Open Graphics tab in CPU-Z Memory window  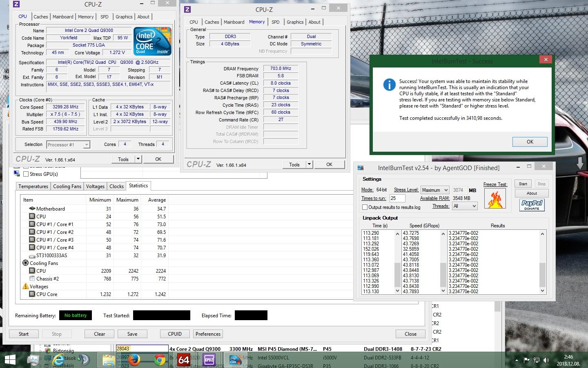tap(295, 22)
